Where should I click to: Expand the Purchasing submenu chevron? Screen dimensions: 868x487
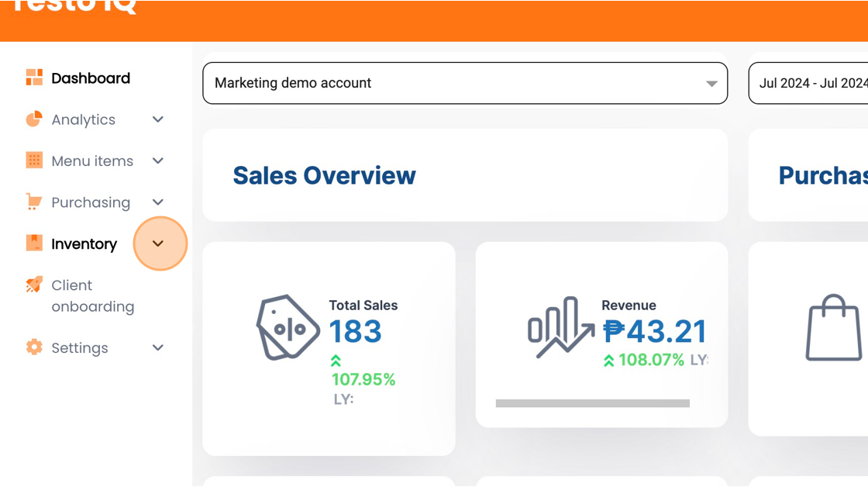pyautogui.click(x=158, y=202)
